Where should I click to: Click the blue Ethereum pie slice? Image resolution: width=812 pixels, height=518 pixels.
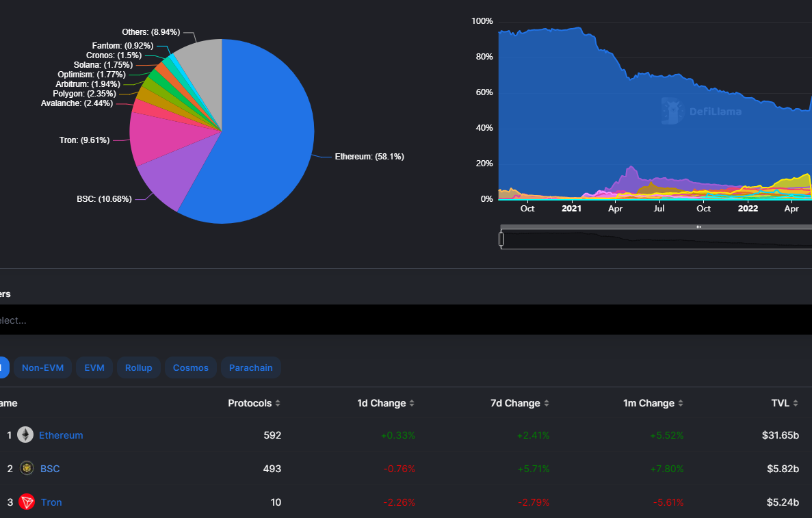(267, 137)
